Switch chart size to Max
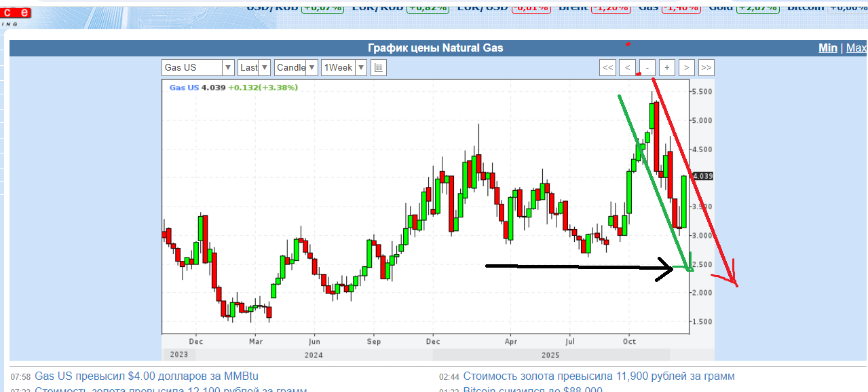 [x=856, y=48]
